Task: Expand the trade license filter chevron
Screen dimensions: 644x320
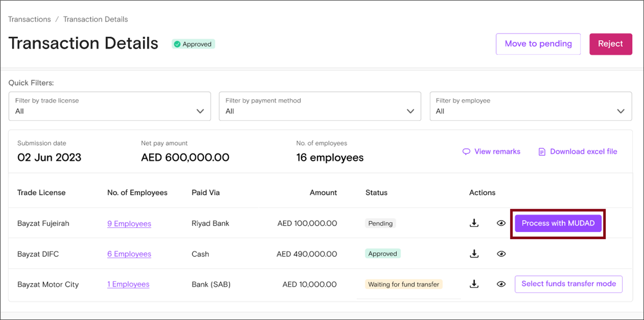Action: (200, 111)
